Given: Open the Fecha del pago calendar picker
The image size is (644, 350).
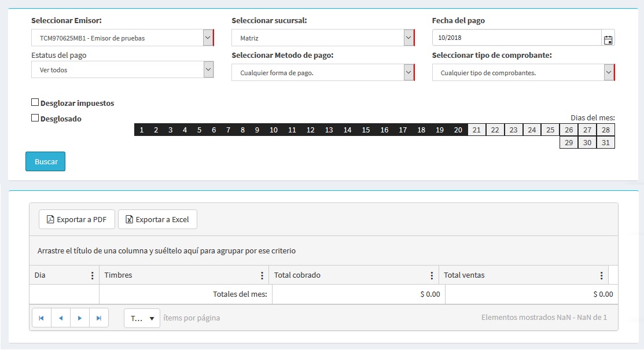Looking at the screenshot, I should pos(608,39).
